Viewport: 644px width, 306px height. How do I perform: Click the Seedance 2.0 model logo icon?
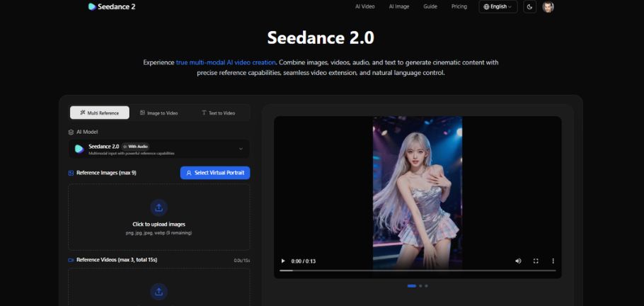(x=79, y=149)
